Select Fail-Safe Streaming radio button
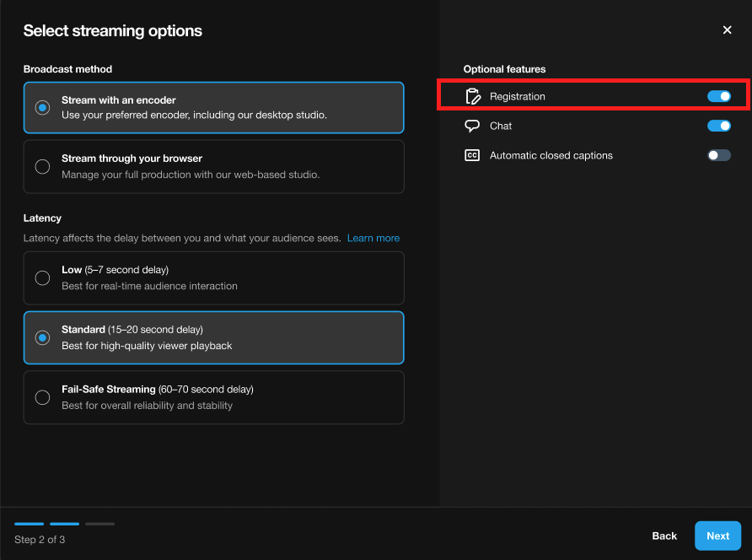This screenshot has width=752, height=560. tap(42, 397)
